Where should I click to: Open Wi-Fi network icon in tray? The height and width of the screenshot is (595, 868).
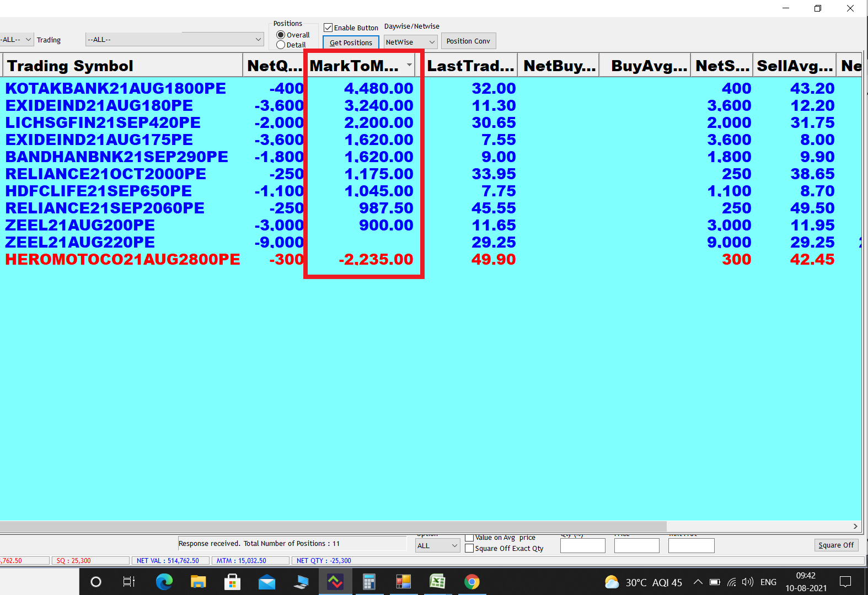tap(732, 582)
